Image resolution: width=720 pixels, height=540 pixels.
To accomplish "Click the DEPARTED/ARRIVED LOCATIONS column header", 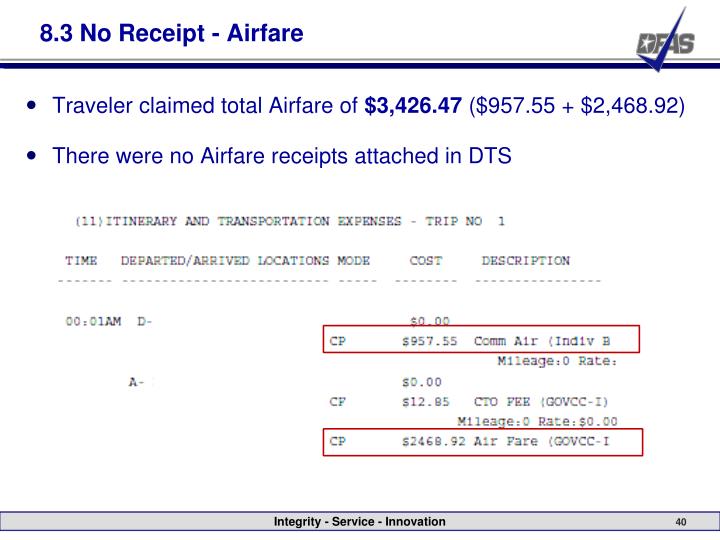I will [225, 260].
